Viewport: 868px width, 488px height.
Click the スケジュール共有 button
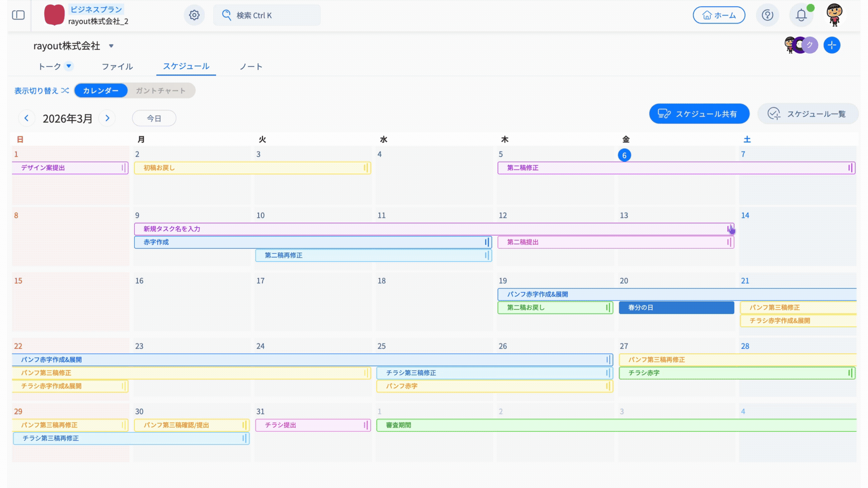pyautogui.click(x=699, y=114)
